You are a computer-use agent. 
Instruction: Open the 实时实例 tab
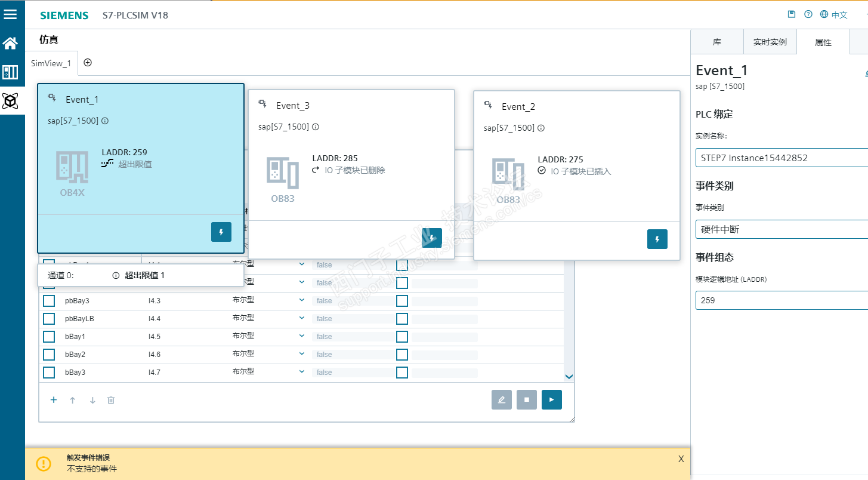tap(770, 42)
